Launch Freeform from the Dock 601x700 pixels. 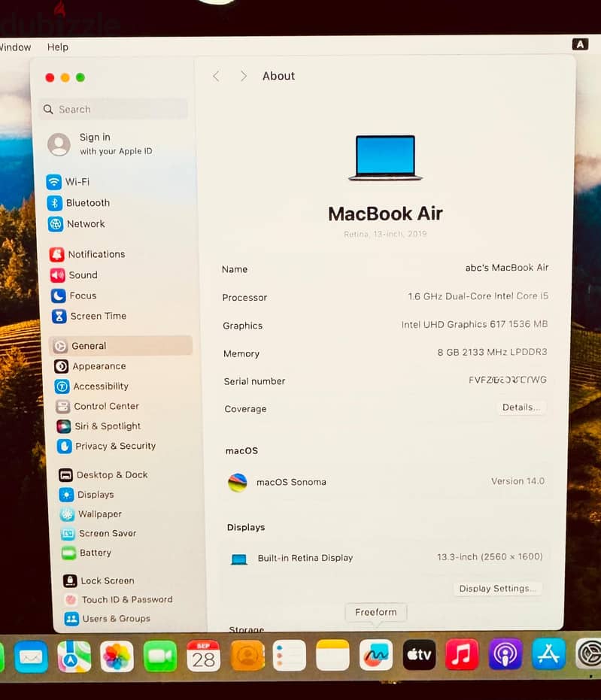[x=376, y=655]
